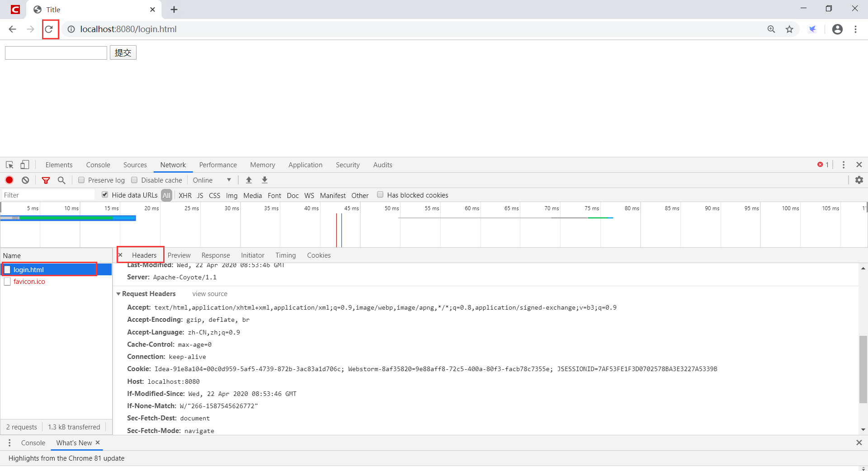868x471 pixels.
Task: Click the page text input field
Action: [x=56, y=53]
